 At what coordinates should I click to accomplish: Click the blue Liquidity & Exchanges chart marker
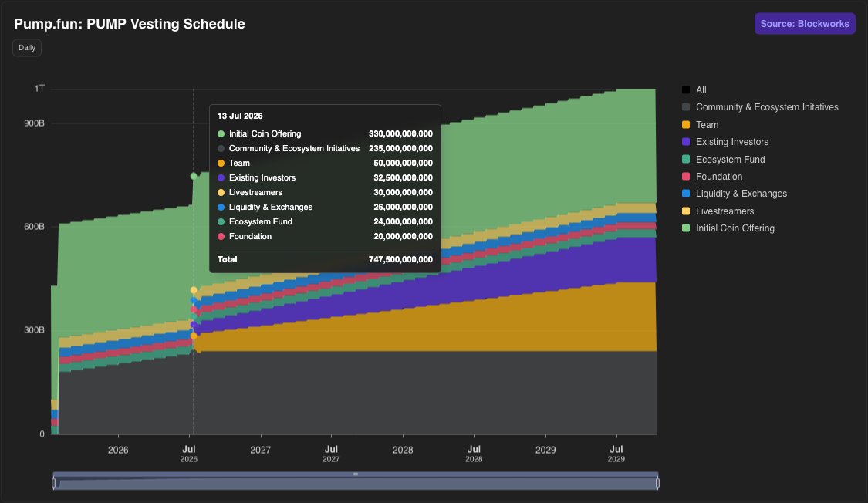[194, 300]
